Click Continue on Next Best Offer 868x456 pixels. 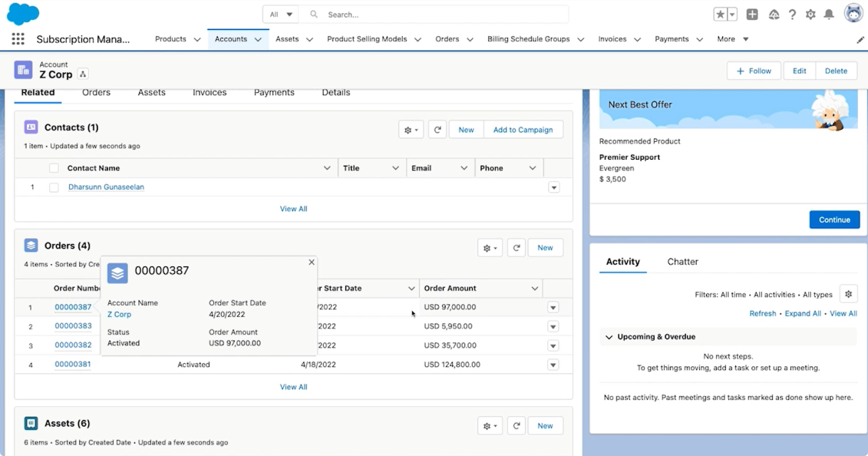834,220
